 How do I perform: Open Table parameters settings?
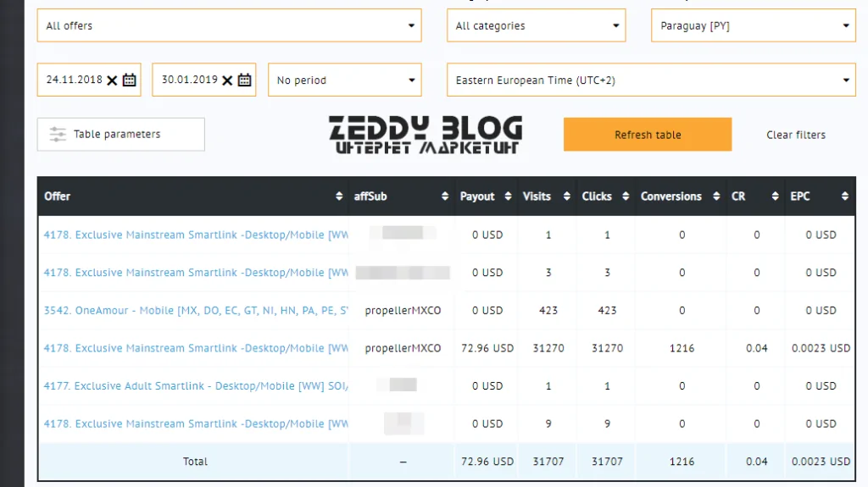[x=120, y=135]
